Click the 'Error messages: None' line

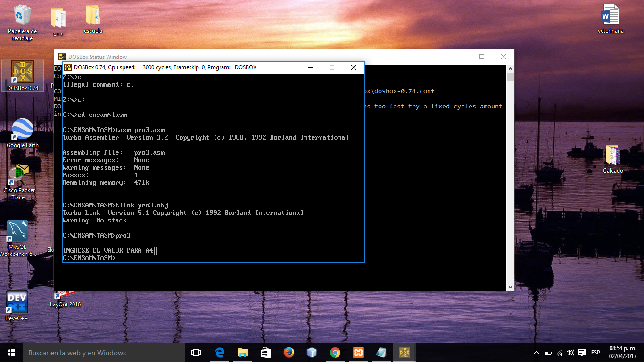point(106,160)
